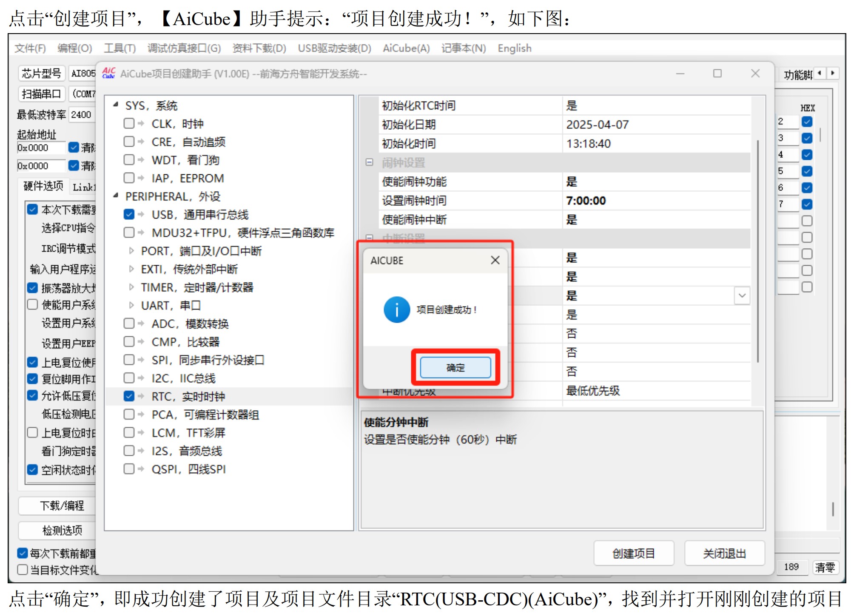This screenshot has height=616, width=851.
Task: Click 下载/编程 button in main window
Action: click(x=57, y=505)
